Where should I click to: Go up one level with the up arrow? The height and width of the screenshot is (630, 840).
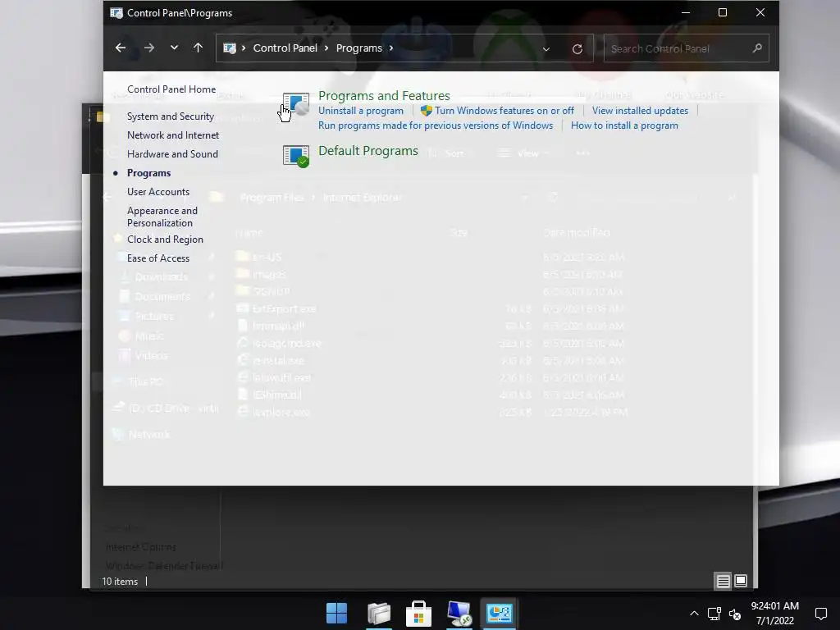(x=199, y=48)
